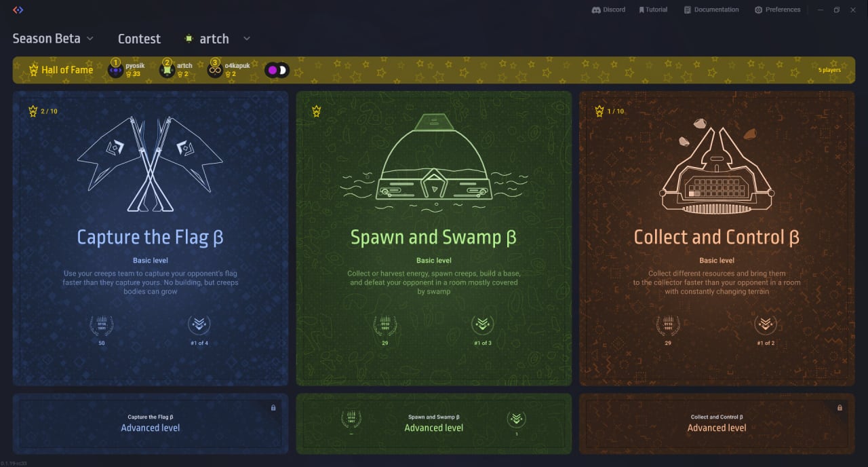Open the Spawn and Swamp β arena

point(434,238)
